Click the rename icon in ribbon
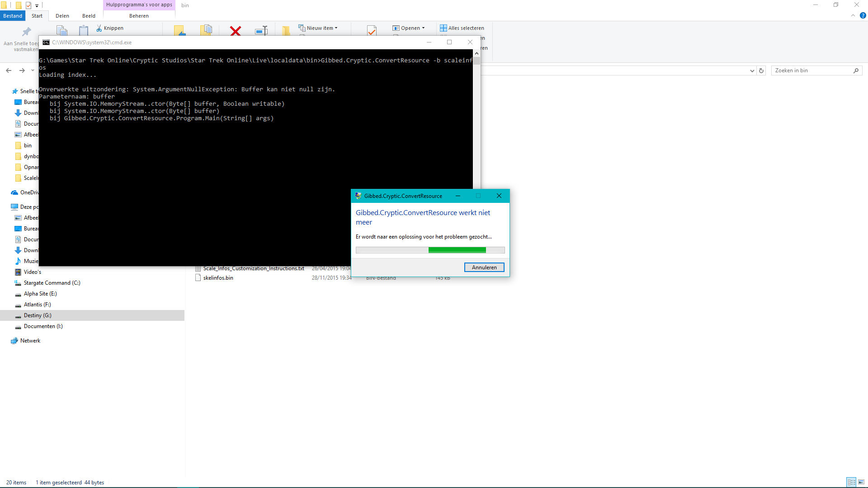Viewport: 868px width, 488px height. (261, 31)
